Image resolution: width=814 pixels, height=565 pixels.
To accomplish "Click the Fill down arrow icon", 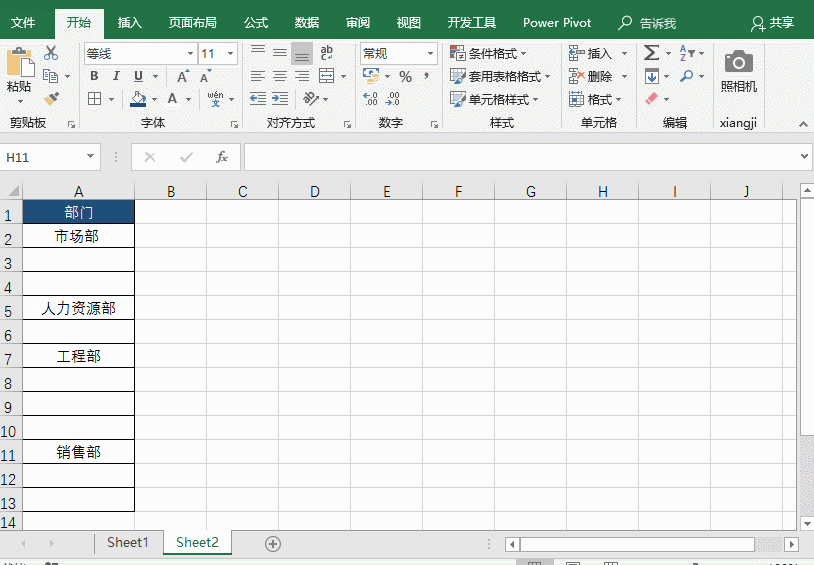I will pyautogui.click(x=652, y=76).
